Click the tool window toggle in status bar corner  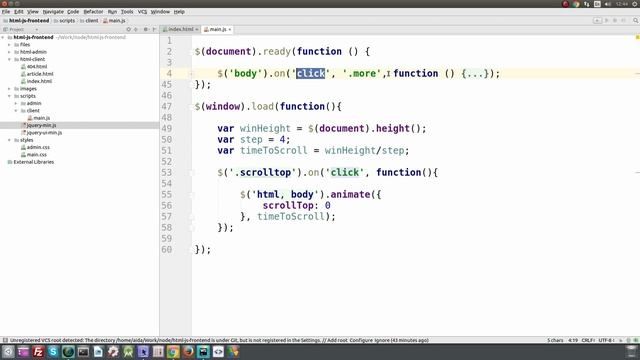5,340
